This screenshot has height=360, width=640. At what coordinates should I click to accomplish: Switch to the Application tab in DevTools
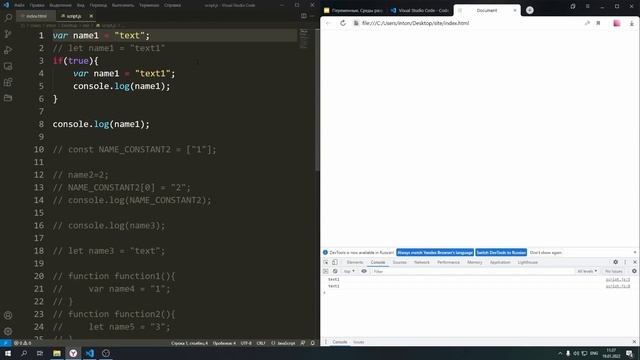pyautogui.click(x=500, y=262)
